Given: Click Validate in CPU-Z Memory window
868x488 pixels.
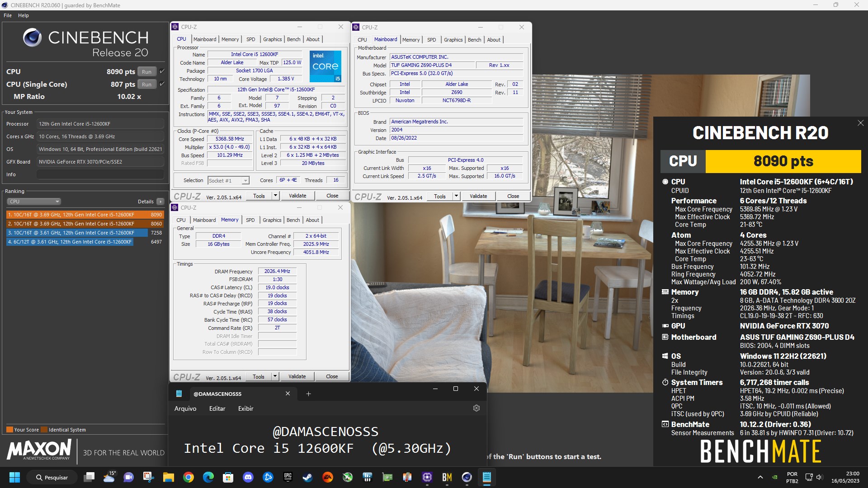Looking at the screenshot, I should (x=297, y=376).
